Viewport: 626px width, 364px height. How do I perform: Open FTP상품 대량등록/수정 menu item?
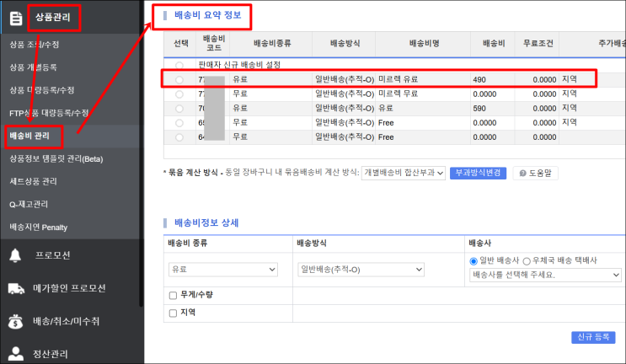click(x=49, y=113)
